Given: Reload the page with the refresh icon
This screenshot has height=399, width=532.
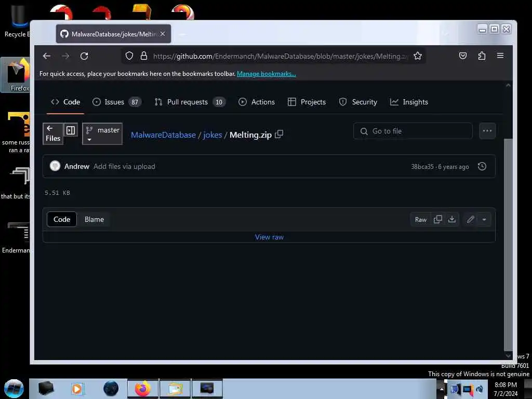Looking at the screenshot, I should point(84,56).
